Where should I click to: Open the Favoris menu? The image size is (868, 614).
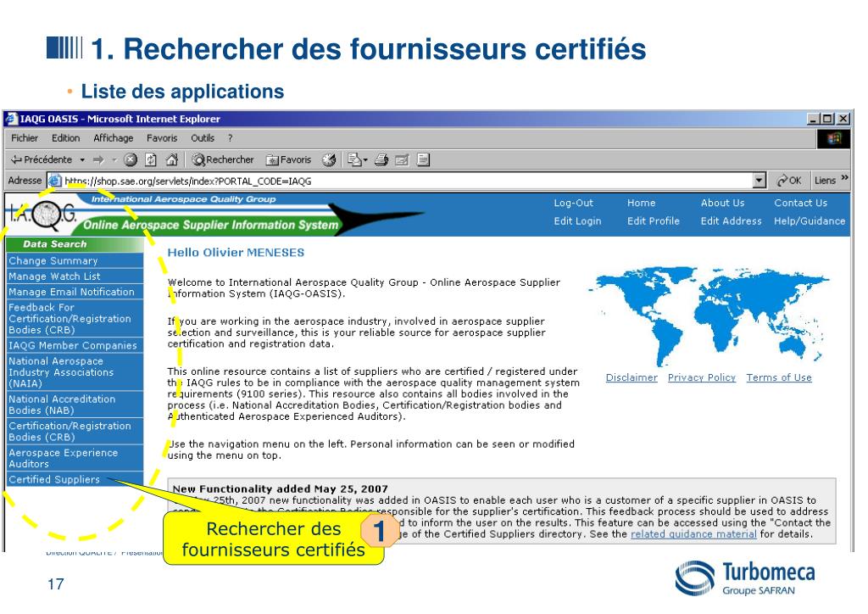point(162,138)
